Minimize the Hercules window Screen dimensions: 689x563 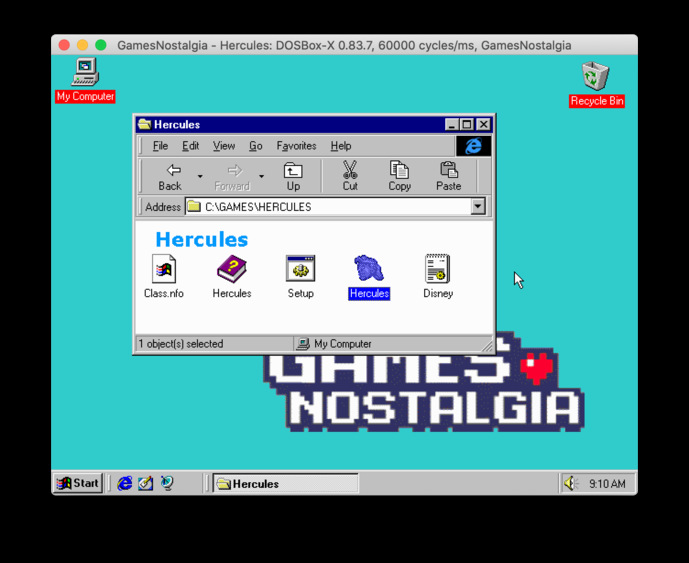pos(451,124)
